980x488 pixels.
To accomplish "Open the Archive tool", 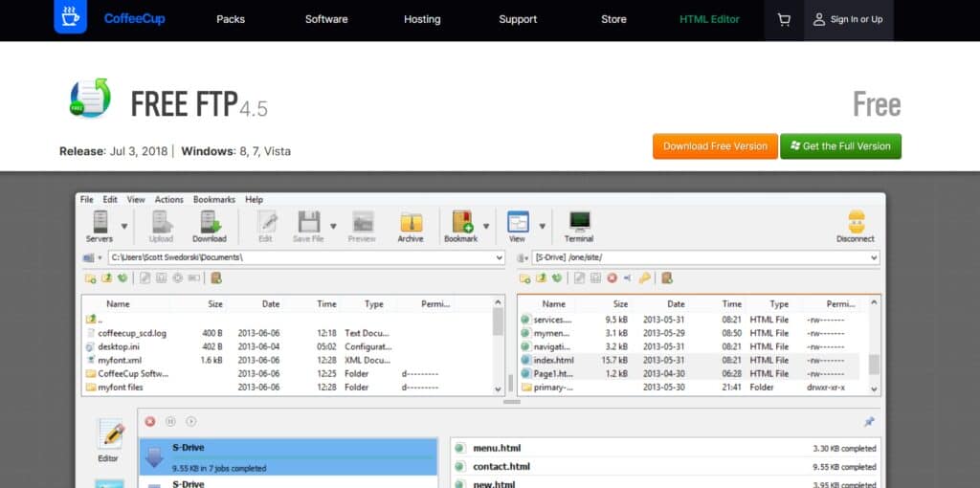I will pos(411,226).
